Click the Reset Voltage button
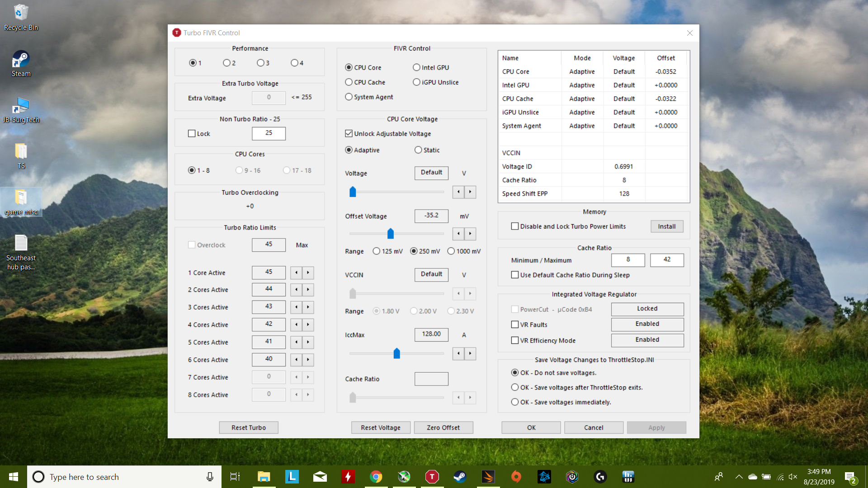 click(x=381, y=427)
